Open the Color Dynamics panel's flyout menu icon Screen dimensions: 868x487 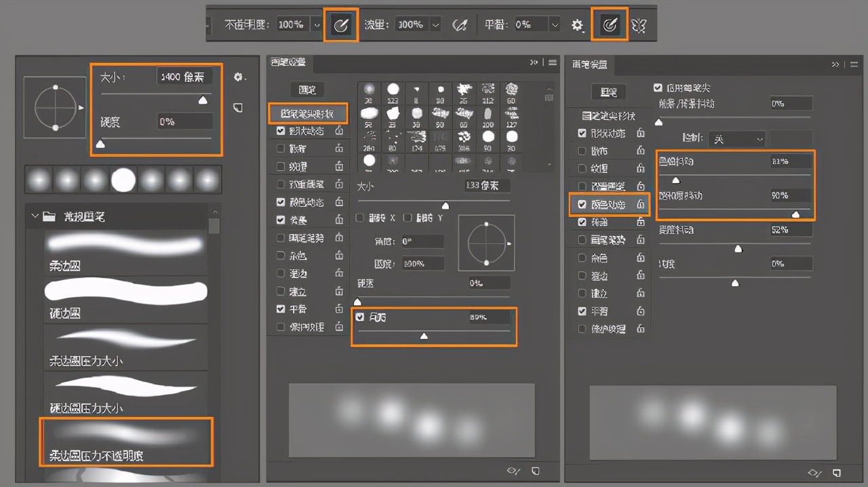pos(852,64)
